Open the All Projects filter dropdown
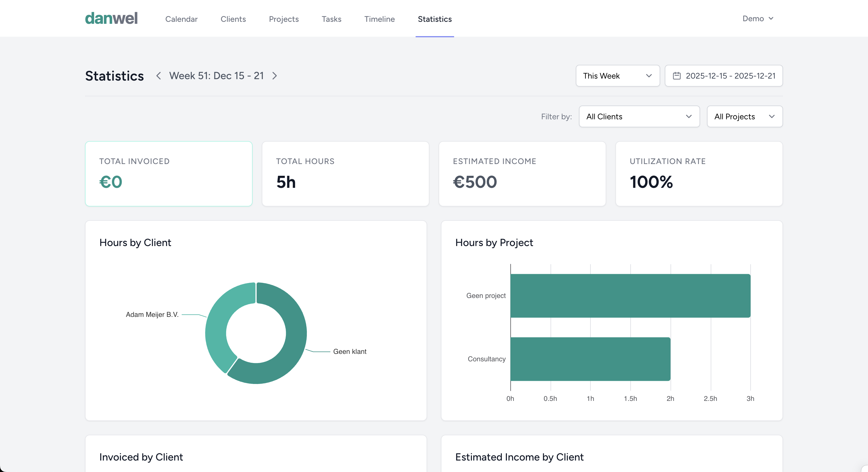Screen dimensions: 868x472 (744, 116)
